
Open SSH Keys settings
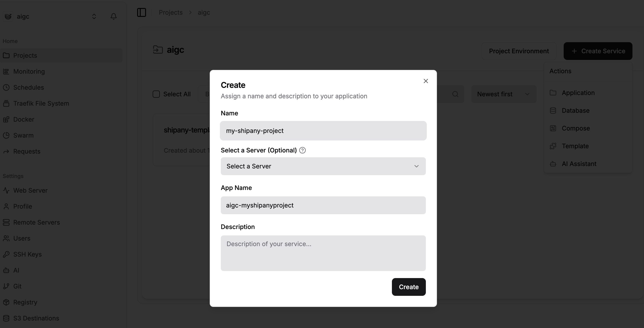(27, 254)
